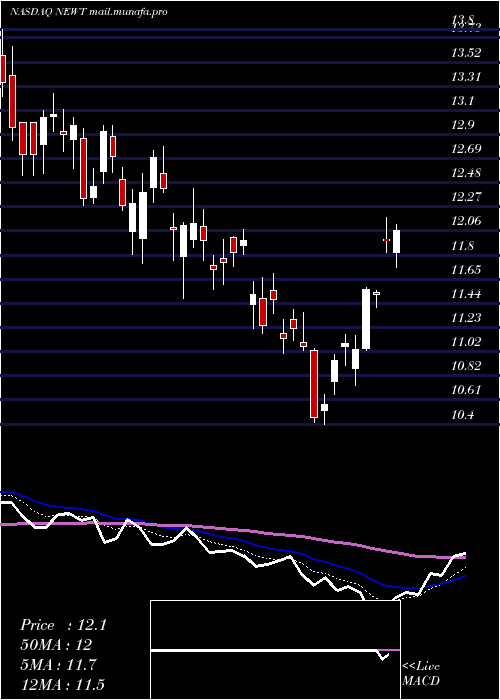500x700 pixels.
Task: Select the 10.82 price axis label
Action: pyautogui.click(x=466, y=366)
